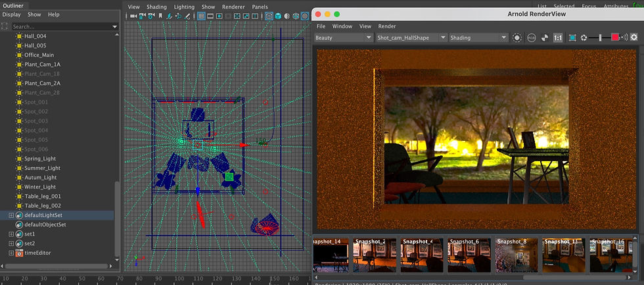Open the Arnold RenderView View menu
Screen dimensions: 644x285
365,26
